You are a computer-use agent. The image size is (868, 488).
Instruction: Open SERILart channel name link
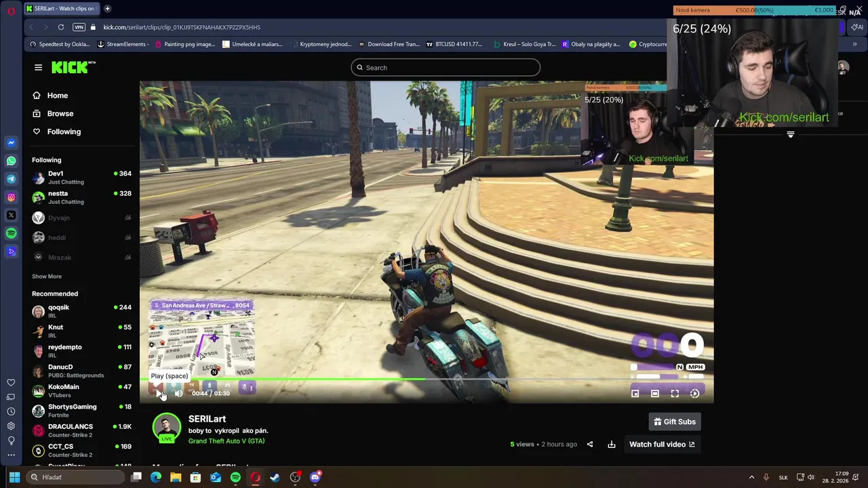pyautogui.click(x=207, y=419)
